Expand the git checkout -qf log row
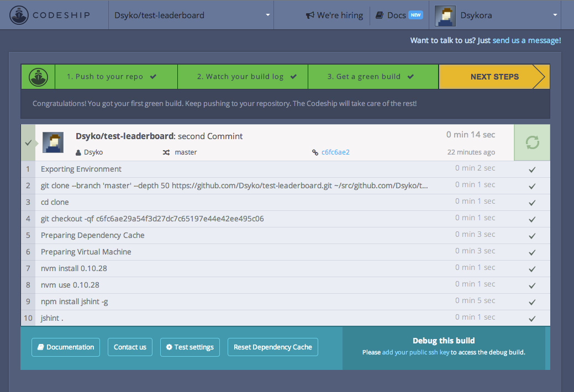The image size is (574, 392). [286, 219]
